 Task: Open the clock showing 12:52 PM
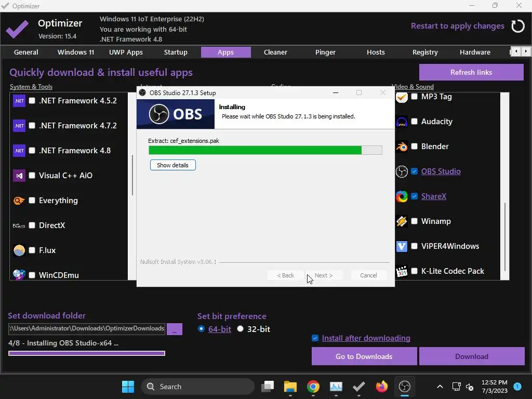(495, 387)
